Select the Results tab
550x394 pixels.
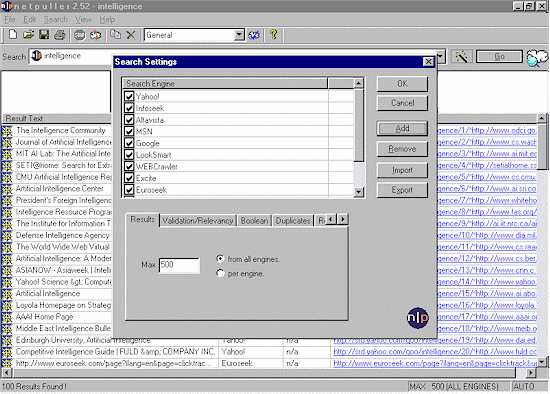click(x=142, y=220)
